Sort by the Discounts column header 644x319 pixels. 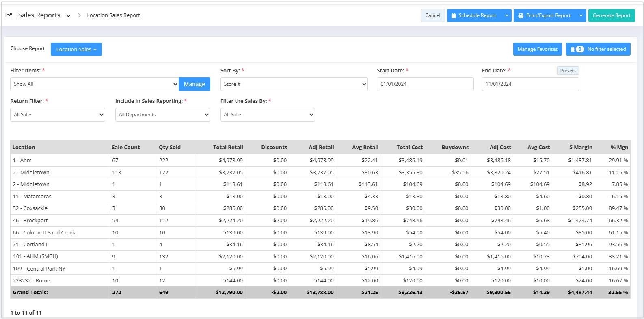click(x=274, y=147)
